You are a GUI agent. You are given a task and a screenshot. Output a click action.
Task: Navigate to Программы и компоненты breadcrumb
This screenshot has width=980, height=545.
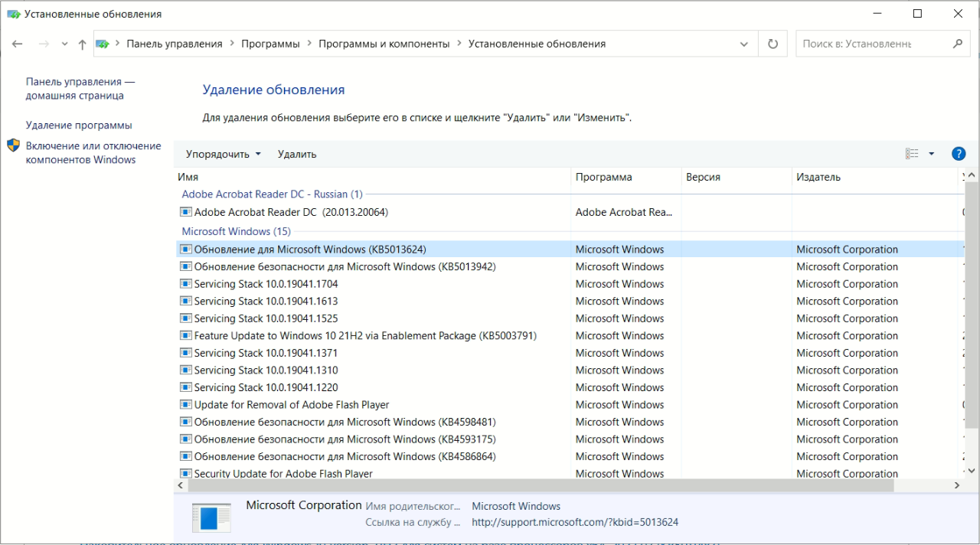[x=384, y=44]
